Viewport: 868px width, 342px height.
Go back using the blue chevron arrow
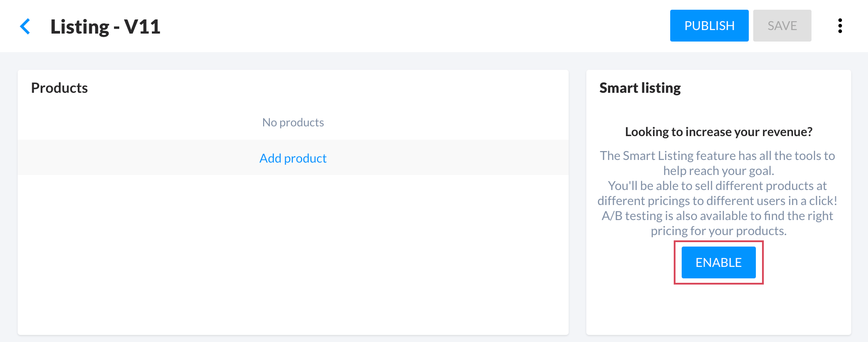point(25,27)
